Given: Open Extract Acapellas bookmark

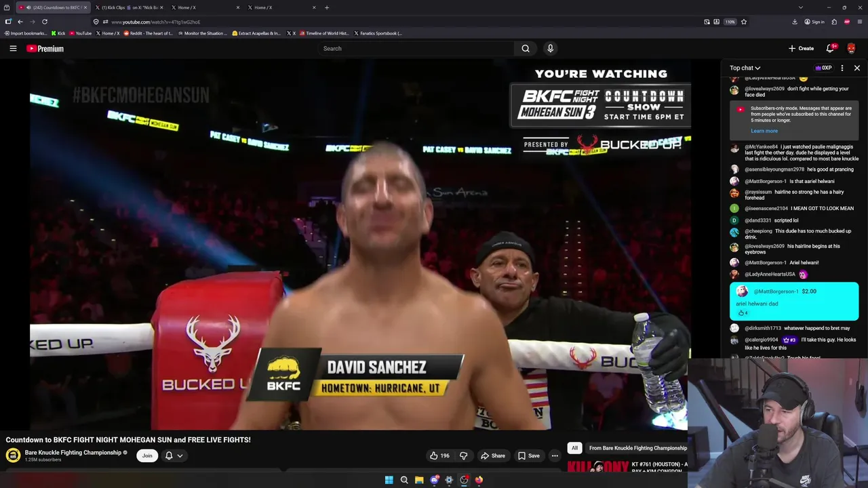Looking at the screenshot, I should [256, 33].
